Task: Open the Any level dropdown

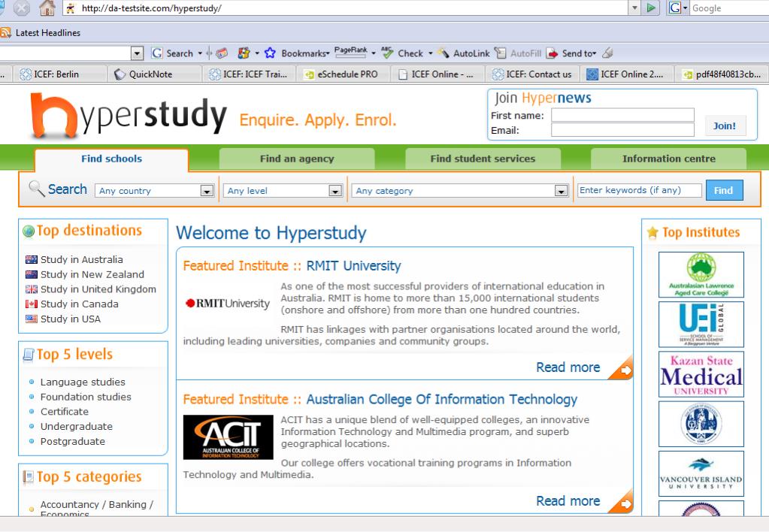Action: pos(283,191)
